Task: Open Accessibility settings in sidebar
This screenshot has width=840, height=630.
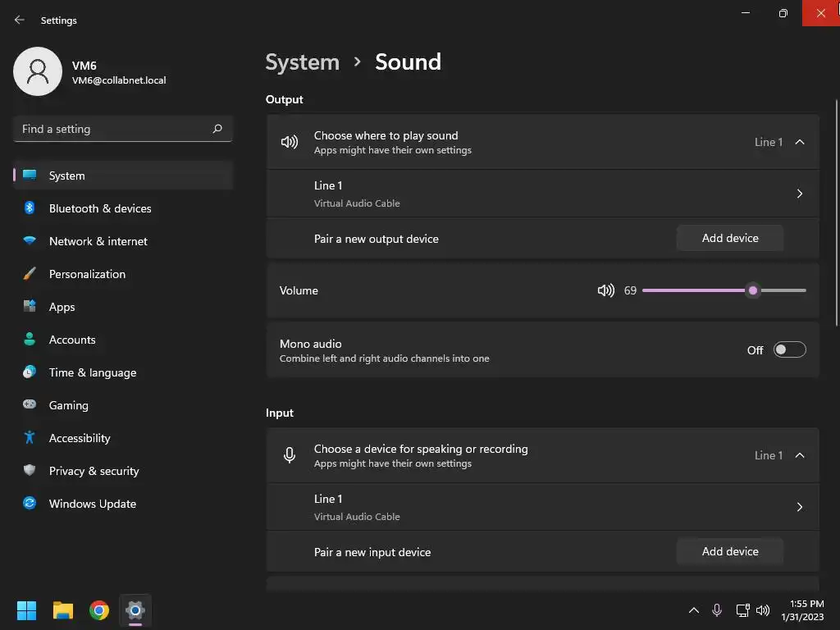Action: 80,438
